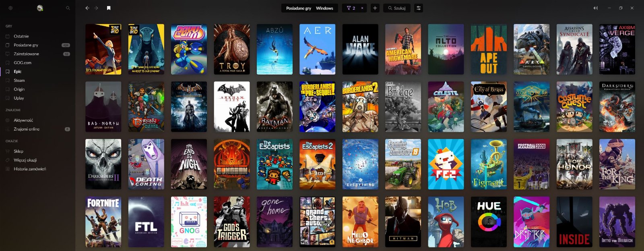Screen dimensions: 644x251
Task: Open the Assassin's Creed Syndicate cover
Action: click(x=574, y=49)
